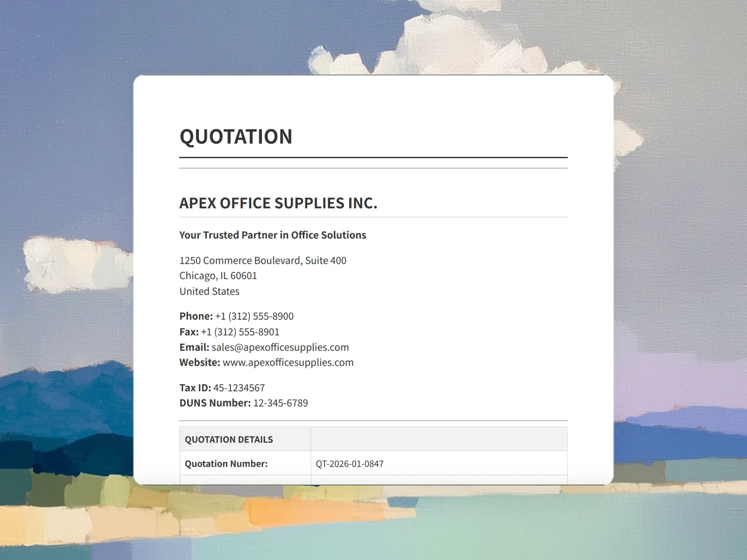Image resolution: width=747 pixels, height=560 pixels.
Task: Click the APEX OFFICE SUPPLIES INC. heading
Action: 278,203
